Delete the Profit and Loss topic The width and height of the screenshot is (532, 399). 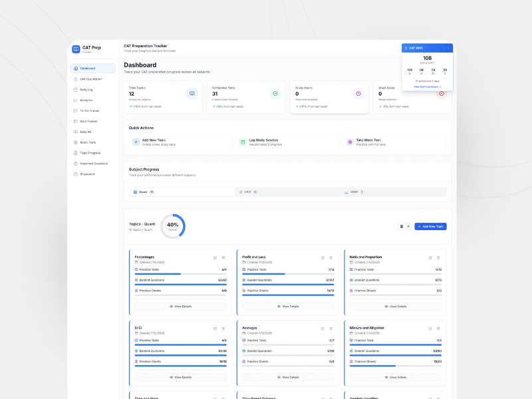[x=331, y=257]
